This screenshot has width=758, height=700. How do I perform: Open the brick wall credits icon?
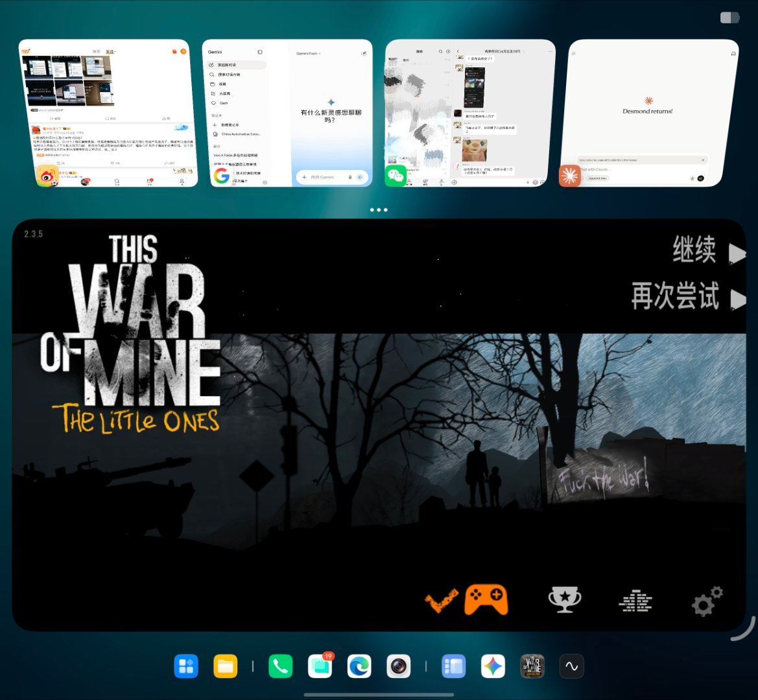[635, 600]
